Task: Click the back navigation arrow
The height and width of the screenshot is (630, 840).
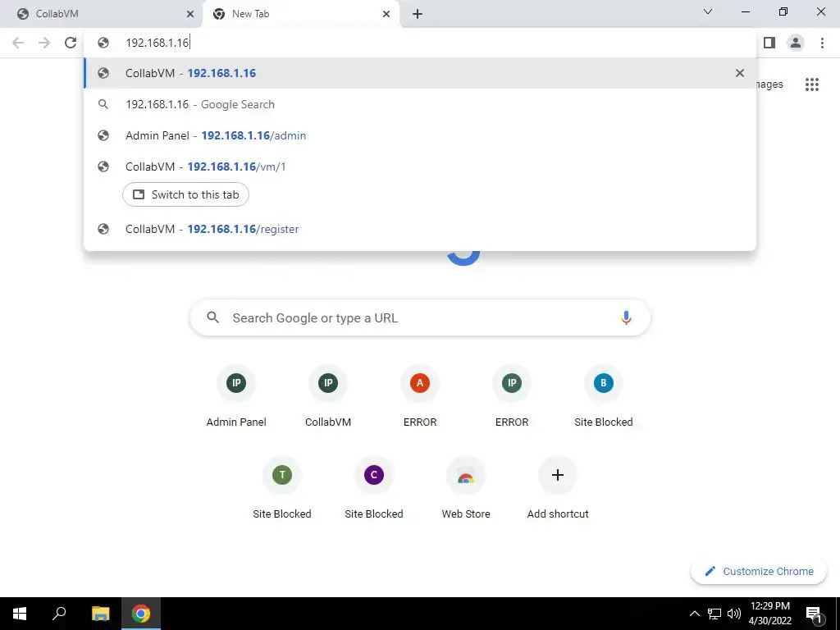Action: pyautogui.click(x=18, y=43)
